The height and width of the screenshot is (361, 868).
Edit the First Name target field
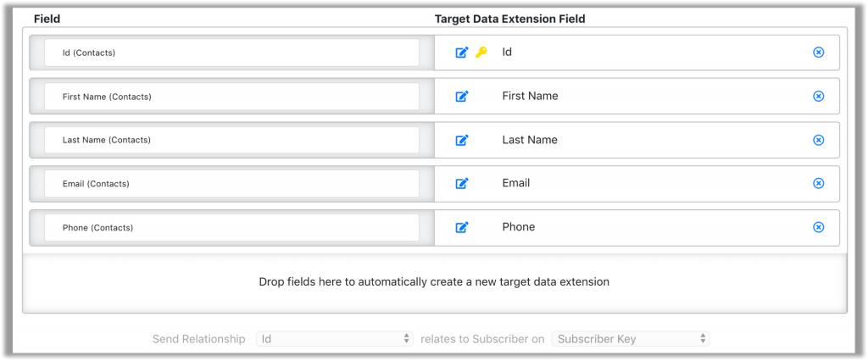(x=462, y=97)
